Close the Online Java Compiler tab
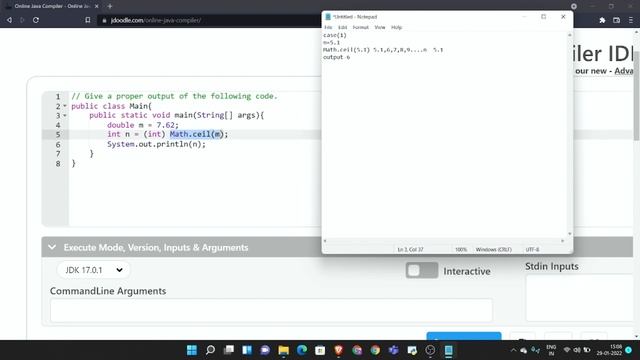Viewport: 640px width, 360px height. [x=97, y=6]
